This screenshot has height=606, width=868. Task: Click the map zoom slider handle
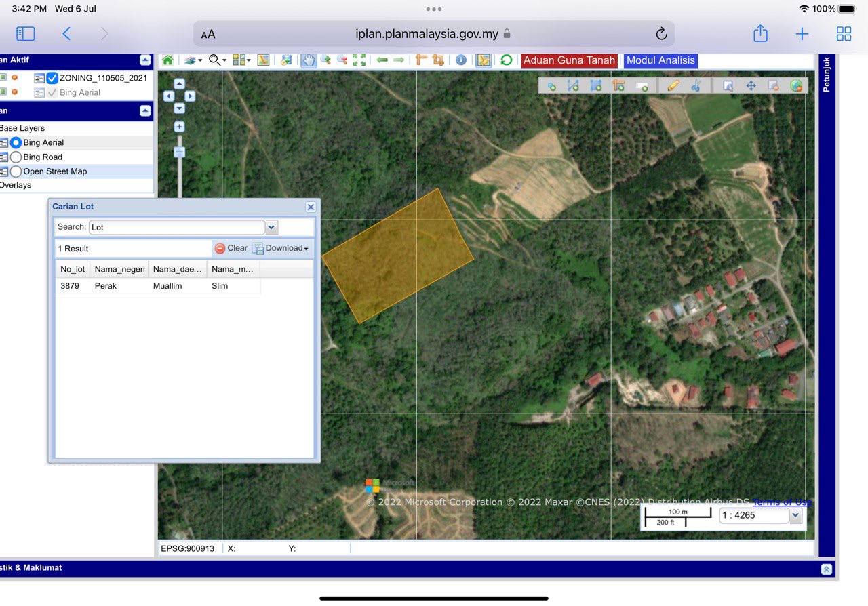(179, 152)
